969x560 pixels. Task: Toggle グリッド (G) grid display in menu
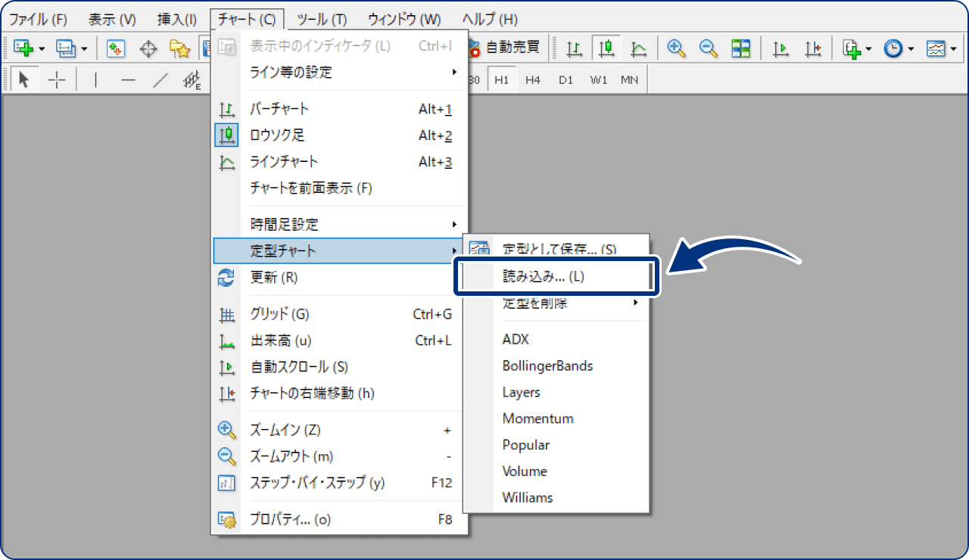coord(279,314)
